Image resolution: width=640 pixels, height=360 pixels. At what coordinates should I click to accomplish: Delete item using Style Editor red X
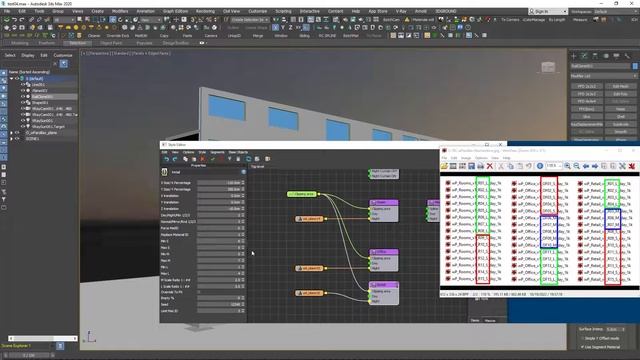(x=203, y=159)
